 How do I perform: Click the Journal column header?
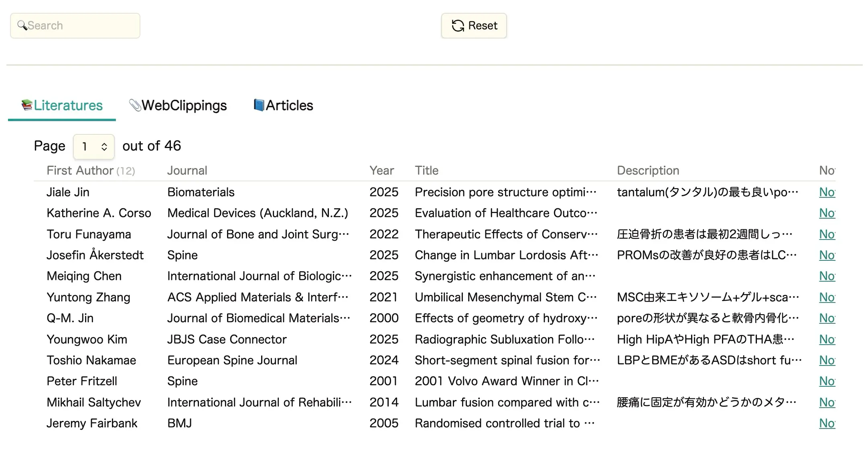(187, 171)
